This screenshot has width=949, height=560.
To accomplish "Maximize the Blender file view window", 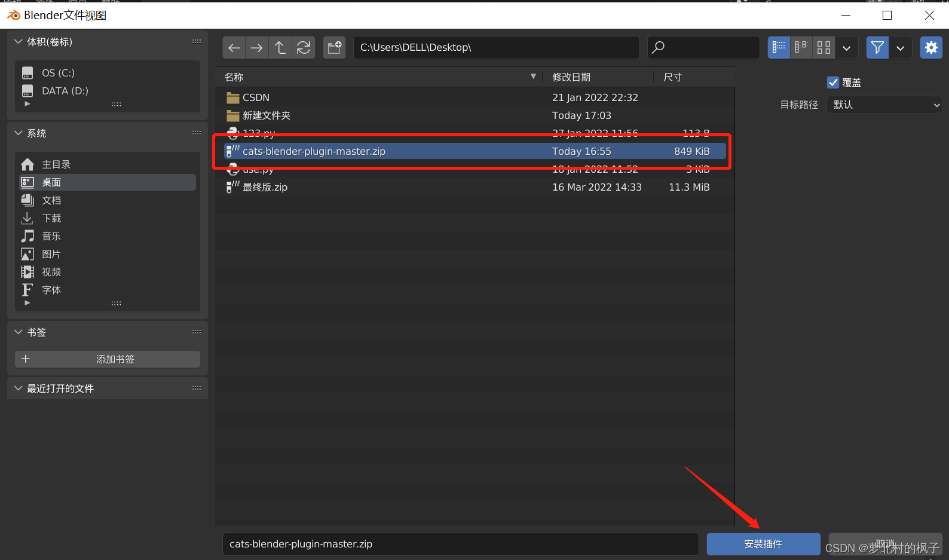I will pyautogui.click(x=887, y=16).
